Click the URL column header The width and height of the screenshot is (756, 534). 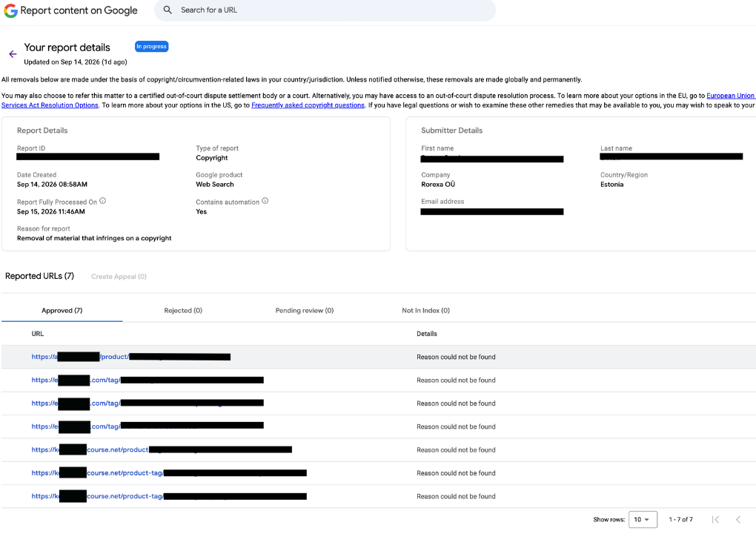[38, 334]
